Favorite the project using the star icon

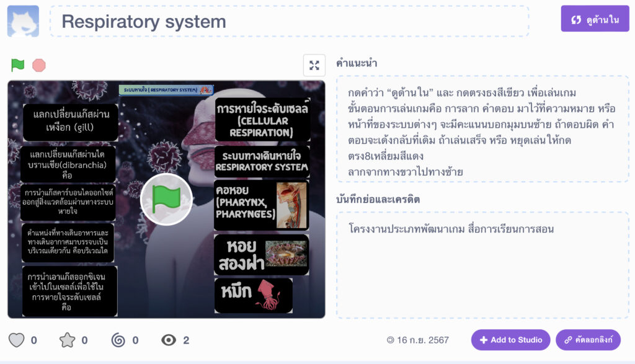tap(67, 340)
